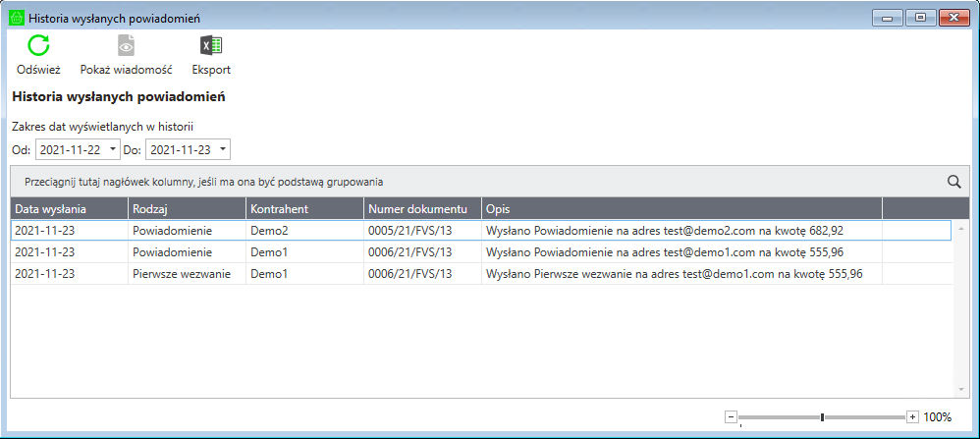Maximize the Historia wysłanych powiadomień window
Image resolution: width=980 pixels, height=439 pixels.
[920, 17]
